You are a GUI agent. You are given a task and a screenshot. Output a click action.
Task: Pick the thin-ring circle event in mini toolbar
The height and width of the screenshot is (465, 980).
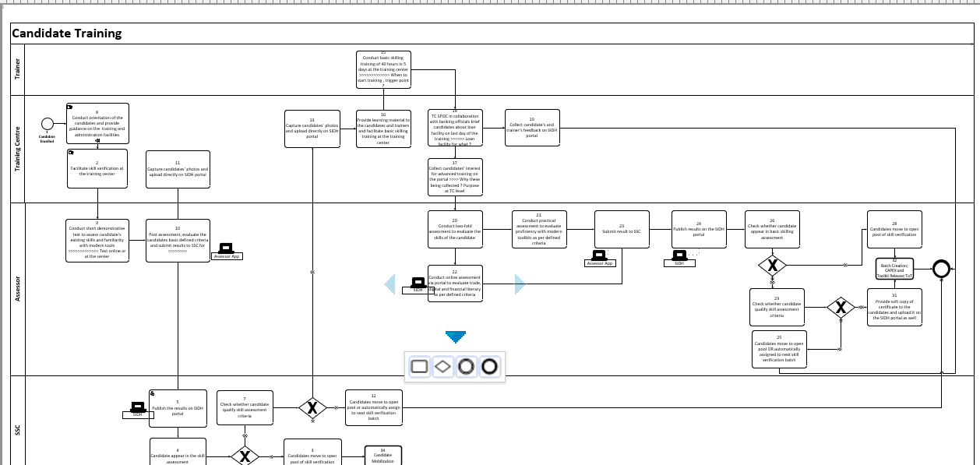[x=466, y=366]
